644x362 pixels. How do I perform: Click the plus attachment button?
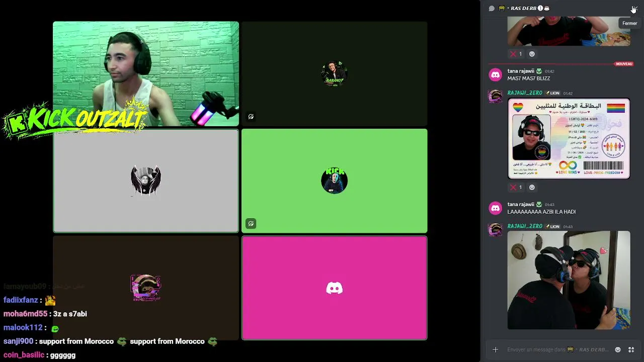495,349
